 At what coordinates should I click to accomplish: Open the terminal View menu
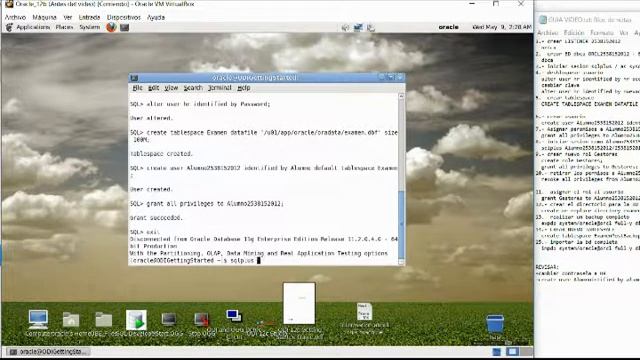click(171, 88)
